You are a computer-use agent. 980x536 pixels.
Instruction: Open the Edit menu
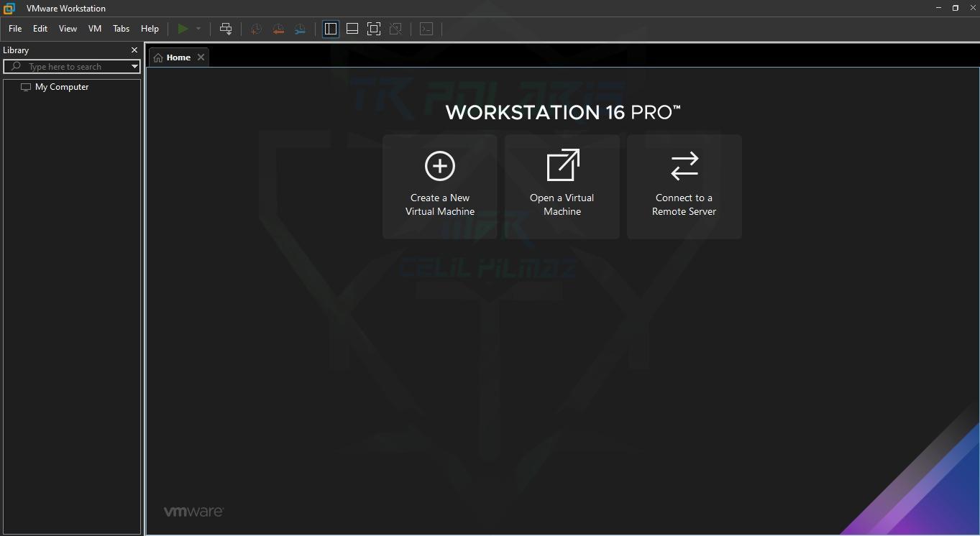[x=40, y=29]
